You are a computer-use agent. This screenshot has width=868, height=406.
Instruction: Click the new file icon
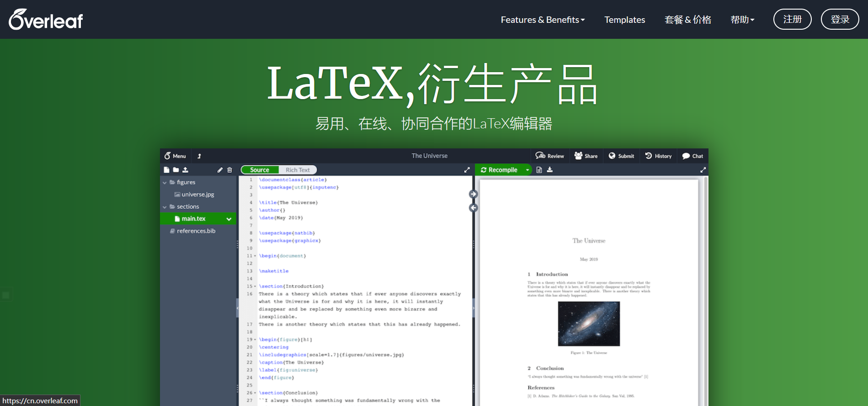click(x=166, y=170)
